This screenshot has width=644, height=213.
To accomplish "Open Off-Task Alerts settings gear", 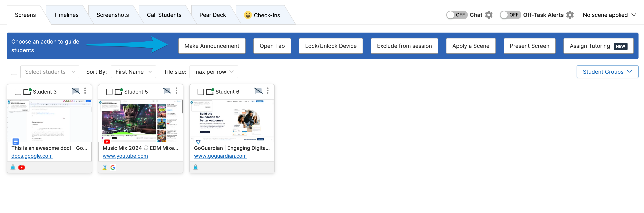I will coord(570,15).
